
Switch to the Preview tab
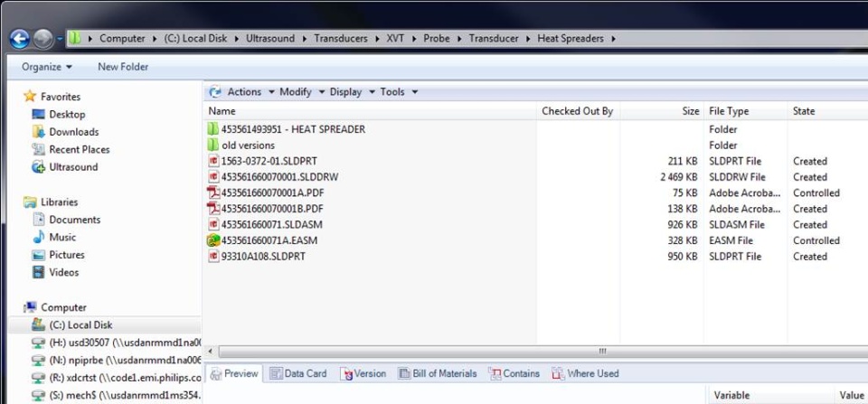(x=234, y=373)
